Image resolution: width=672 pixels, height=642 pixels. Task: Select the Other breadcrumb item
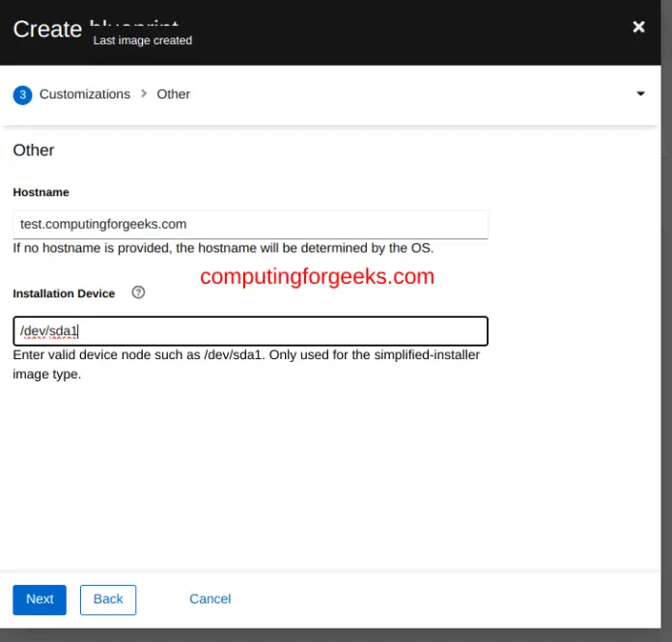pyautogui.click(x=174, y=95)
